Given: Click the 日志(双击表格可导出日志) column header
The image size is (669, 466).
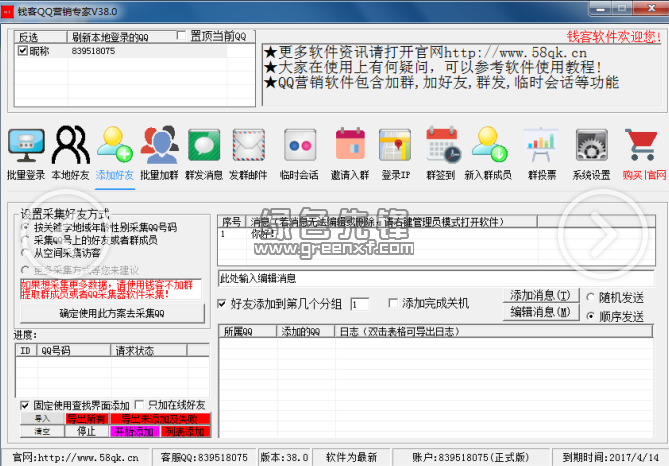Looking at the screenshot, I should pyautogui.click(x=493, y=331).
